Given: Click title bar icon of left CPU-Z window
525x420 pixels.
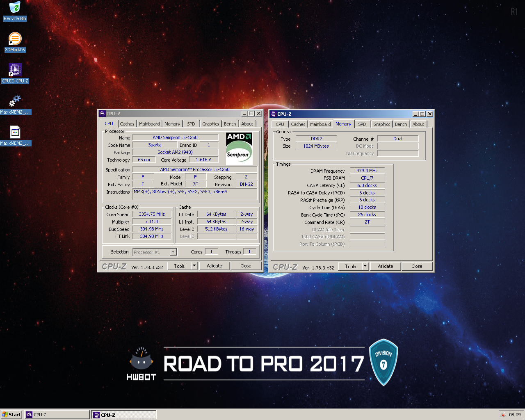Looking at the screenshot, I should tap(103, 114).
